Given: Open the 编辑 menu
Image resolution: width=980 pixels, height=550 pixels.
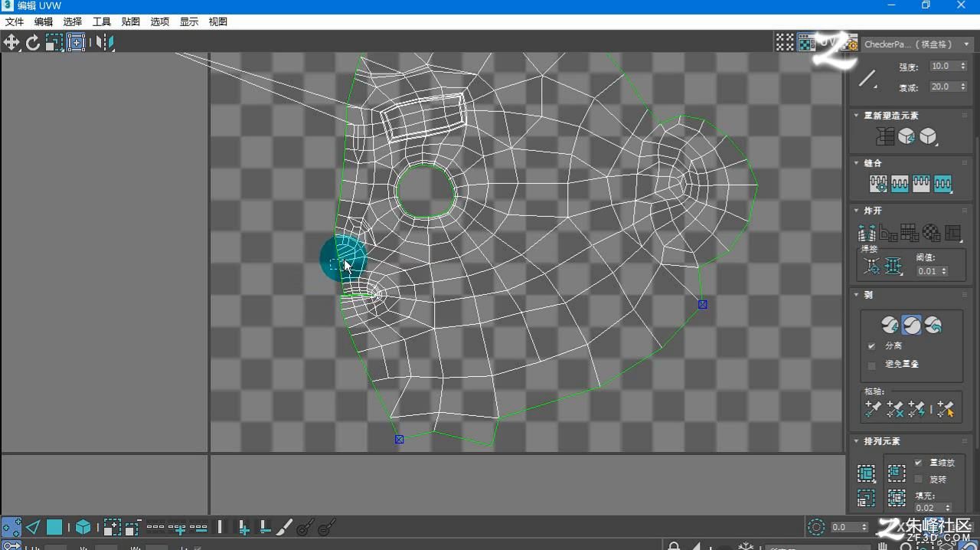Looking at the screenshot, I should click(x=44, y=21).
